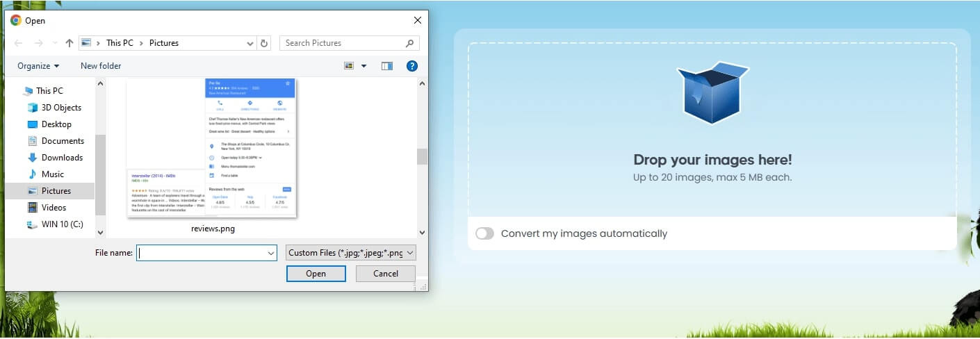Click the File name input box

pyautogui.click(x=207, y=253)
